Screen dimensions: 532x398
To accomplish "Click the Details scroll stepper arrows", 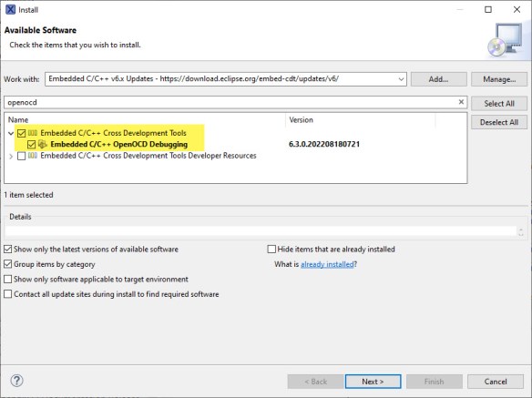I will (x=521, y=231).
